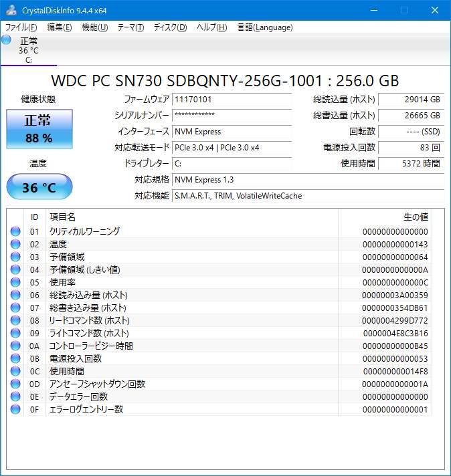
Task: Click raw value 0000004E8C3B16
Action: click(x=395, y=334)
